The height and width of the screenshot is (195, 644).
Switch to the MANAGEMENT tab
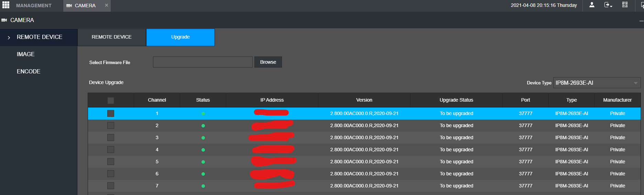tap(34, 6)
